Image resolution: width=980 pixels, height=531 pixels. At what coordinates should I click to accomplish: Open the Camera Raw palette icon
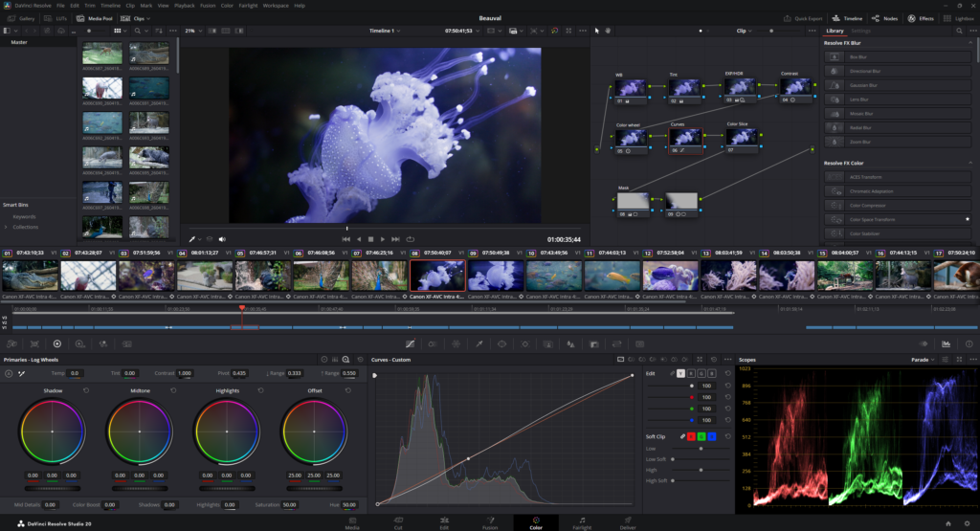11,344
